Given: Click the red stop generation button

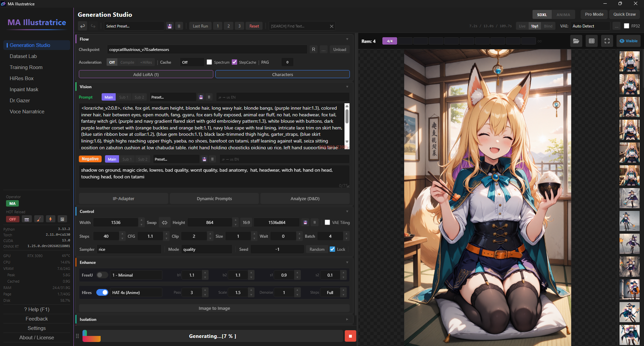Looking at the screenshot, I should 350,336.
